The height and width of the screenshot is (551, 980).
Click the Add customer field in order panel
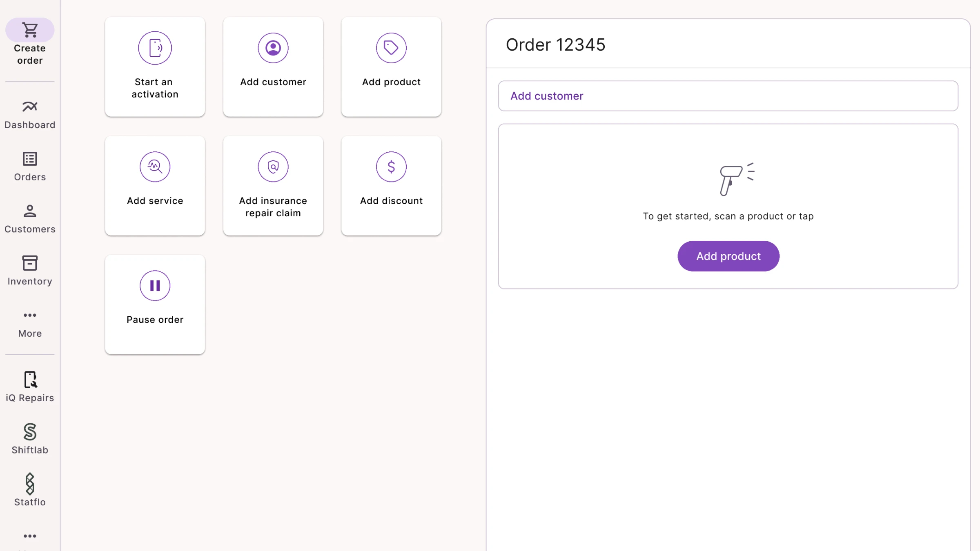click(728, 96)
